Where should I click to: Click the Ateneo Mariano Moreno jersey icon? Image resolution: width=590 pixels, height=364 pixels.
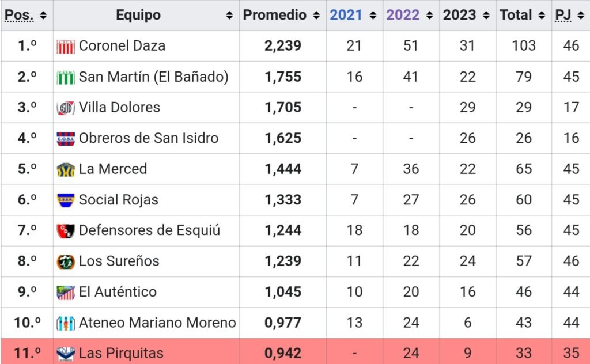66,323
